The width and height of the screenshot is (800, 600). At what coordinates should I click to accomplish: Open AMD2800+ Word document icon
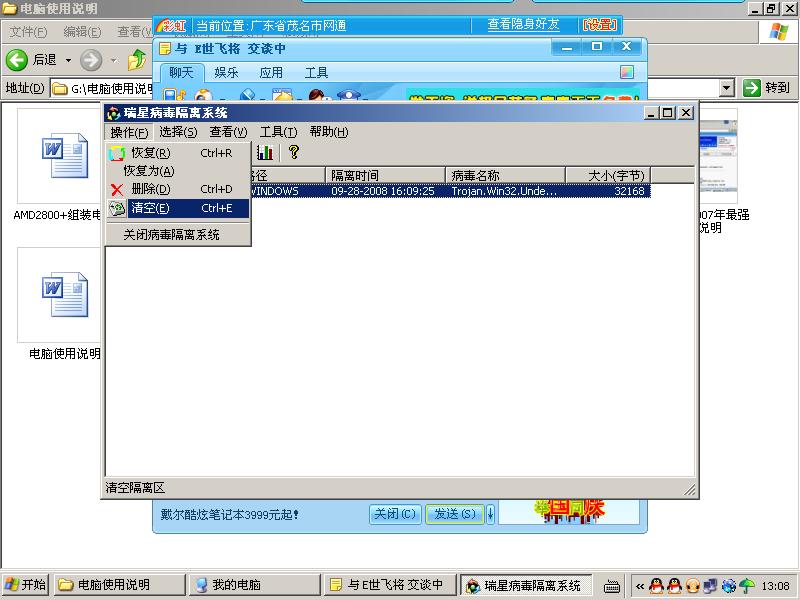65,156
